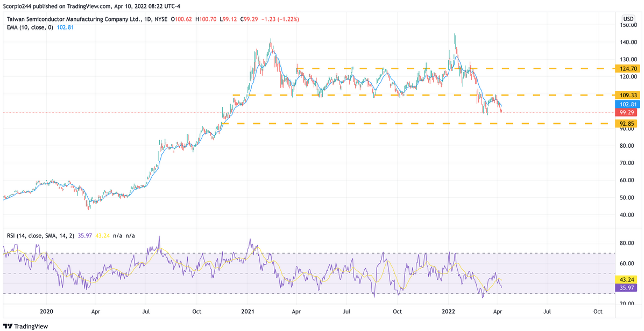Click the Taiwan Semiconductor Manufacturing Company Ltd. title
This screenshot has width=644, height=331.
click(73, 19)
